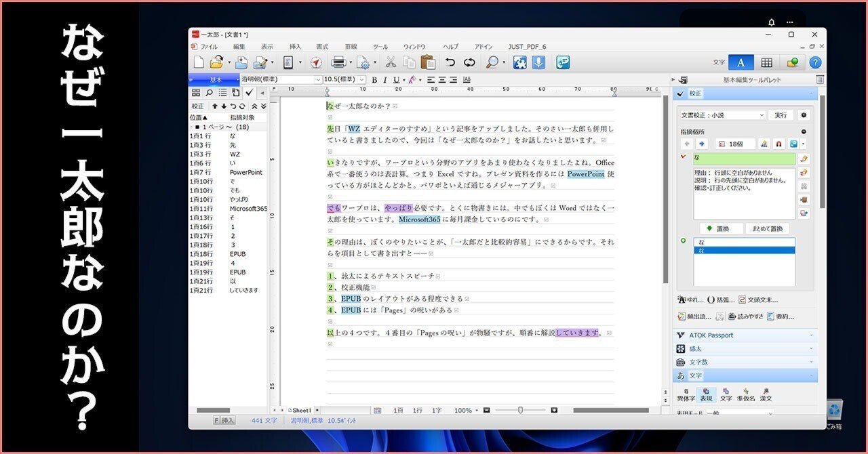Toggle bold formatting with the B button

(374, 79)
